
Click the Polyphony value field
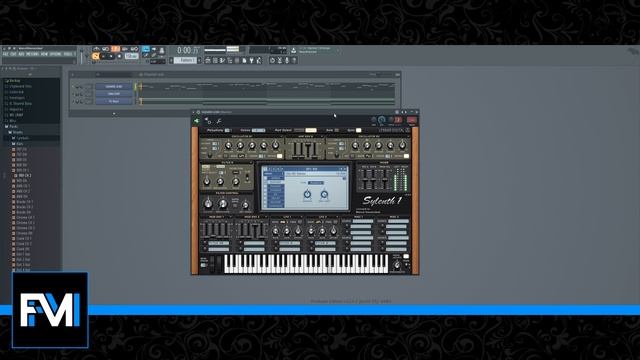(228, 130)
